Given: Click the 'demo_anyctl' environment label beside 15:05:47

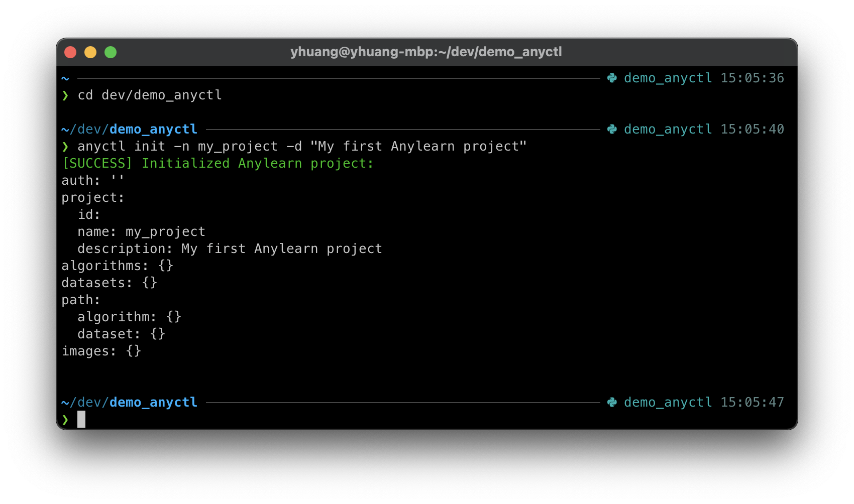Looking at the screenshot, I should click(668, 403).
